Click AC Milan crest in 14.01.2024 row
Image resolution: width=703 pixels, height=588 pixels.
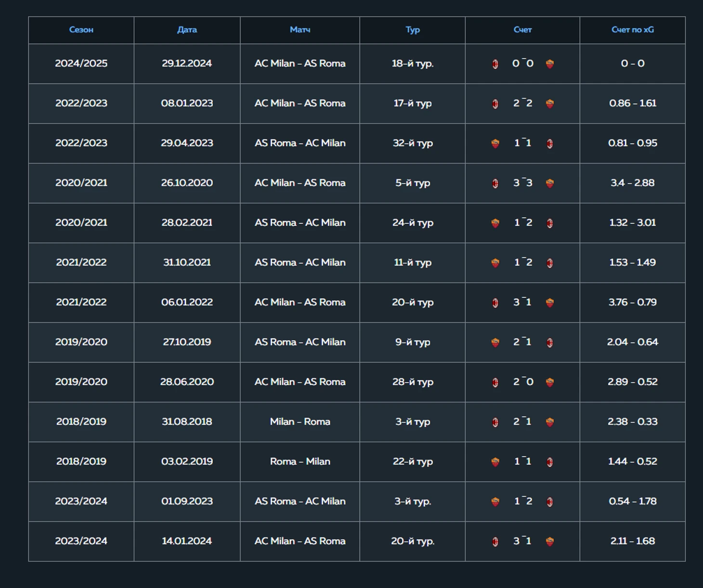tap(495, 541)
